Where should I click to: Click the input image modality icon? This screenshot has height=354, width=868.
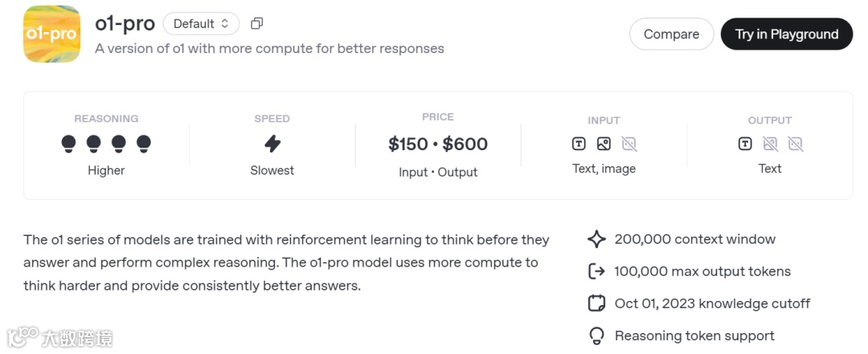604,144
